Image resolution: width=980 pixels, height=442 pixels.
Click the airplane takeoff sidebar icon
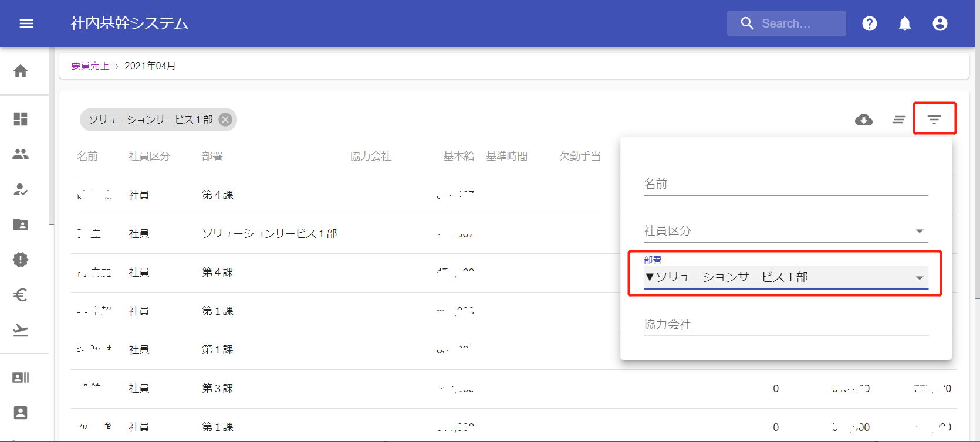click(x=21, y=330)
